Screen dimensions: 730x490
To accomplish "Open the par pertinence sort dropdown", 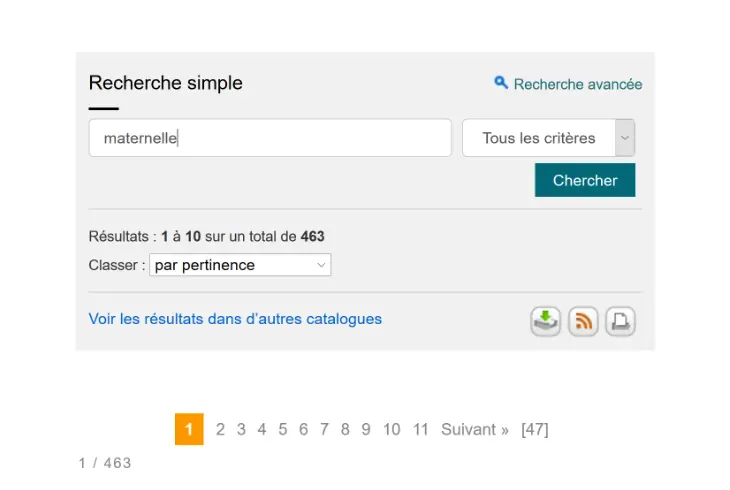I will coord(240,265).
